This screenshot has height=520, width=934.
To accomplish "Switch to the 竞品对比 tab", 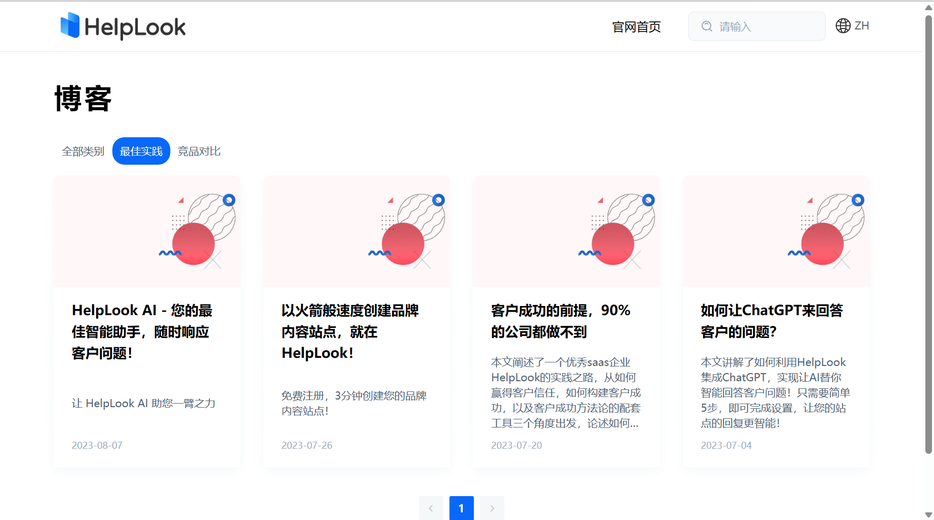I will [x=199, y=151].
